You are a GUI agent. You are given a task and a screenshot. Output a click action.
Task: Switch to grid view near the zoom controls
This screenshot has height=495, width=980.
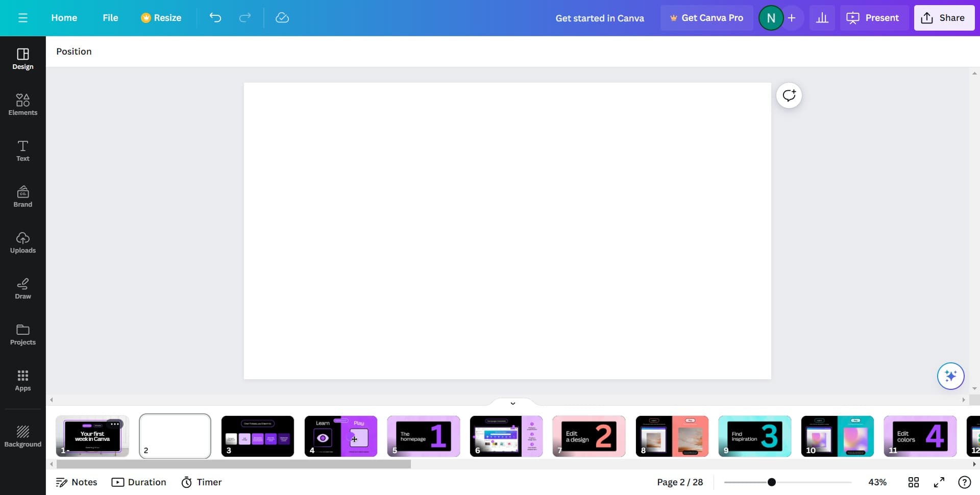[x=914, y=482]
